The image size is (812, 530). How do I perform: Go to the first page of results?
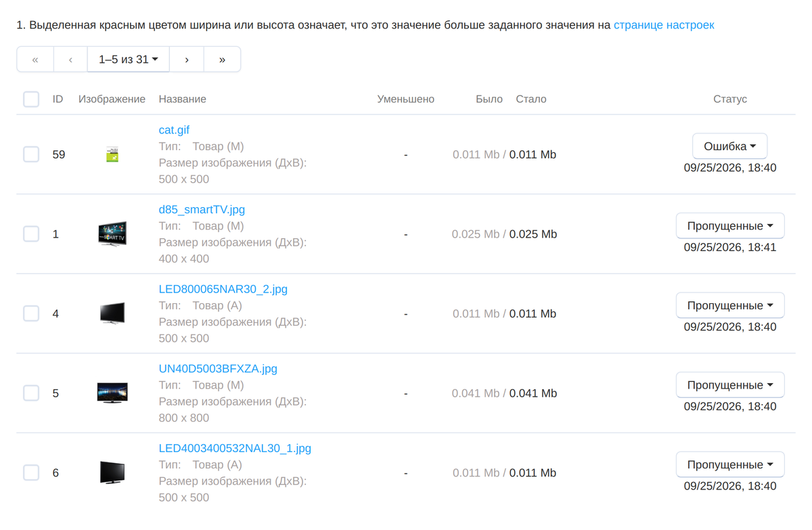pyautogui.click(x=35, y=60)
